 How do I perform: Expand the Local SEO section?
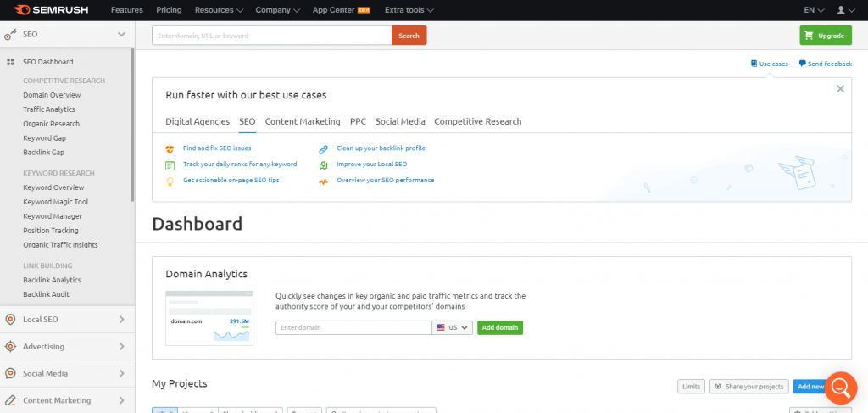(x=122, y=320)
